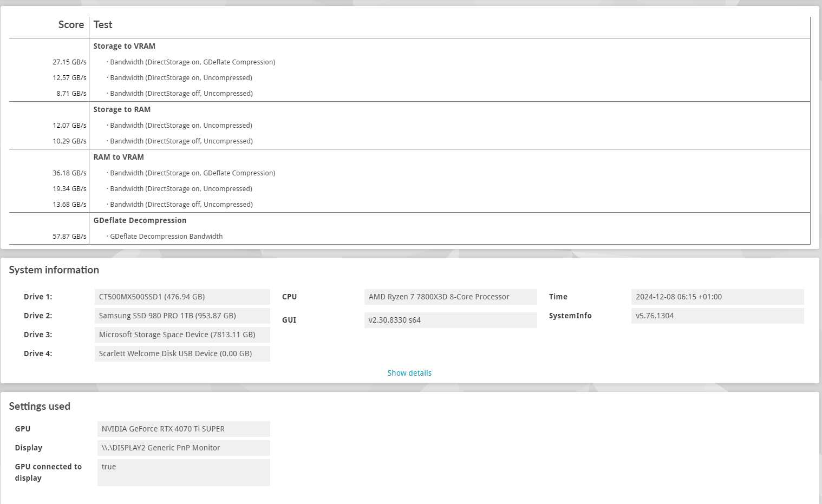Click the DISPLAY2 Generic PnP Monitor field
822x504 pixels.
point(184,448)
